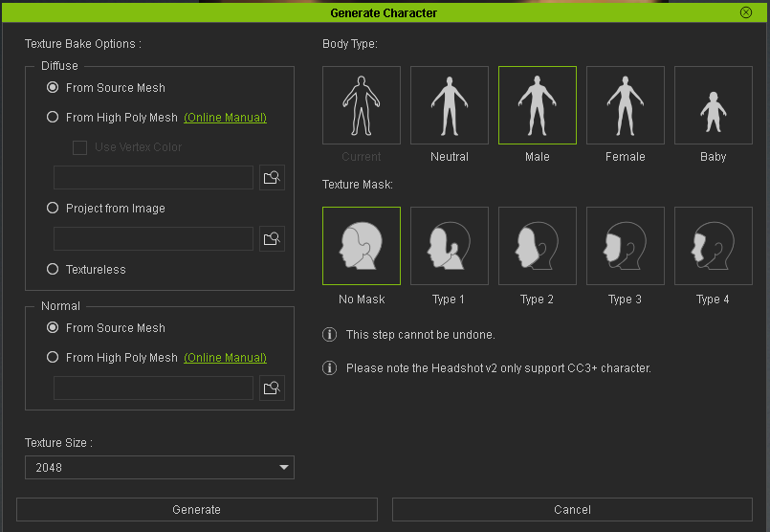Click the Headshot v2 CC3+ note text
770x532 pixels.
point(498,368)
